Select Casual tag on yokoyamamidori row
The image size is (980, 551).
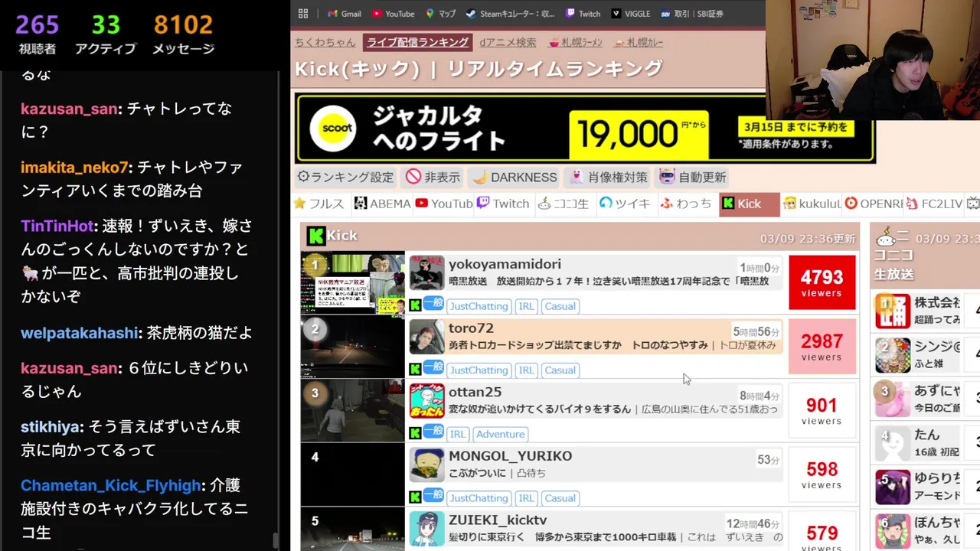coord(560,306)
